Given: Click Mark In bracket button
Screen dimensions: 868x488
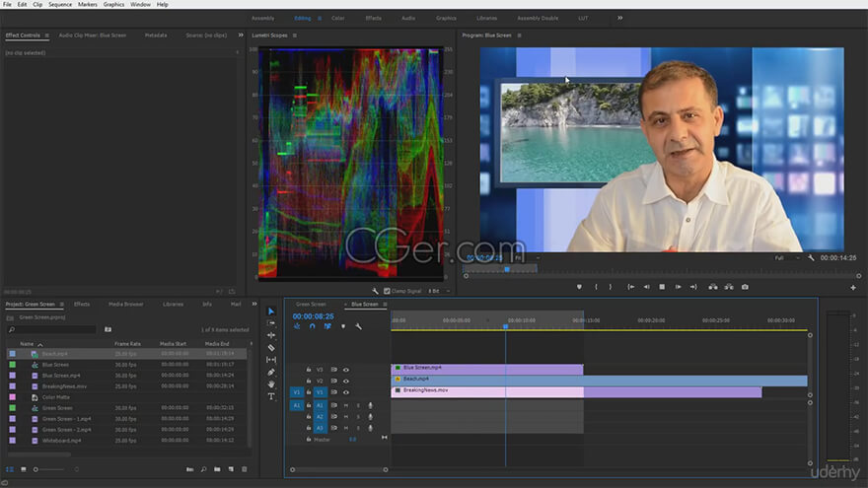Looking at the screenshot, I should tap(596, 287).
